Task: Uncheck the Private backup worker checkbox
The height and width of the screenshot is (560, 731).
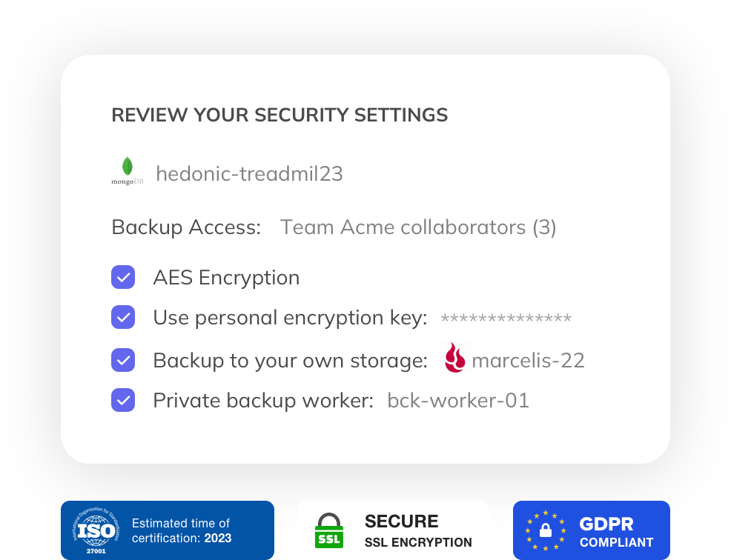Action: pos(123,401)
